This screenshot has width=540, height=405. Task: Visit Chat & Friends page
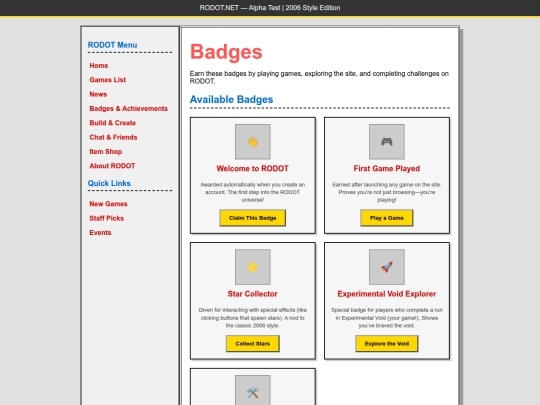tap(113, 137)
